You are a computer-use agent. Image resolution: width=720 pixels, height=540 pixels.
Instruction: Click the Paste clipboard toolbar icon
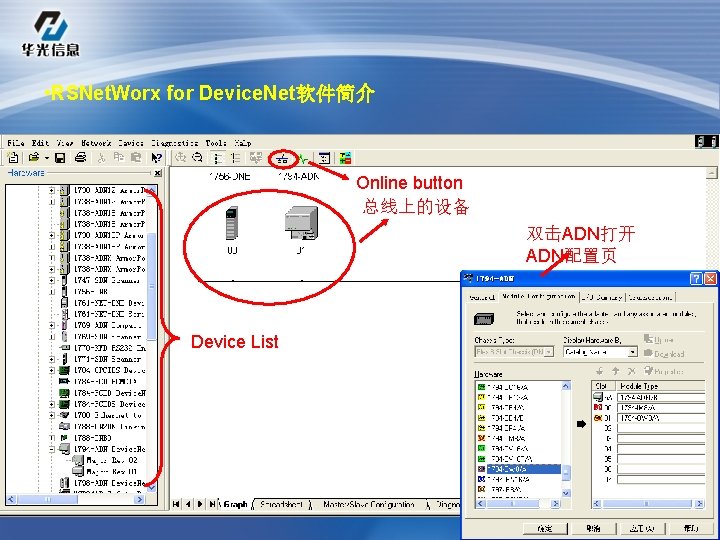[136, 158]
